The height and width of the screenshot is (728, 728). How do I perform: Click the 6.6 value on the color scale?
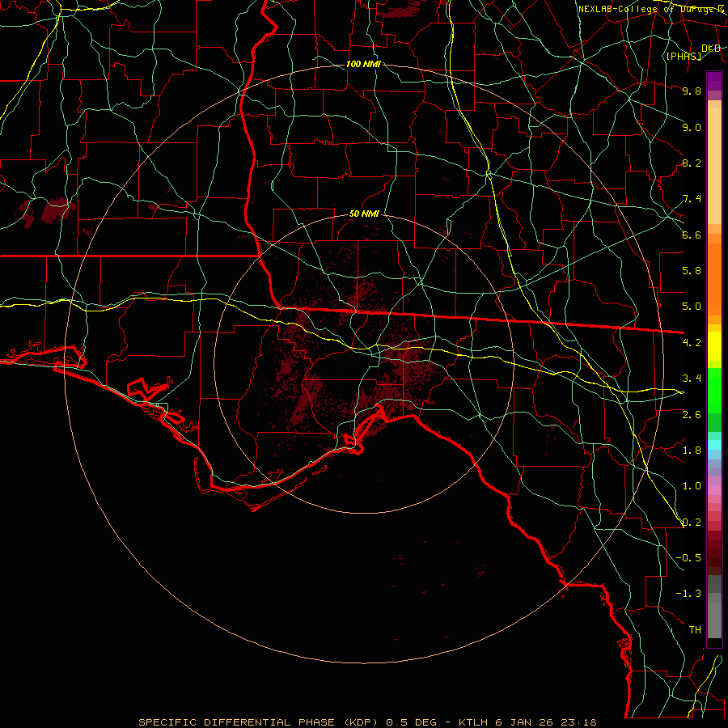[x=692, y=235]
